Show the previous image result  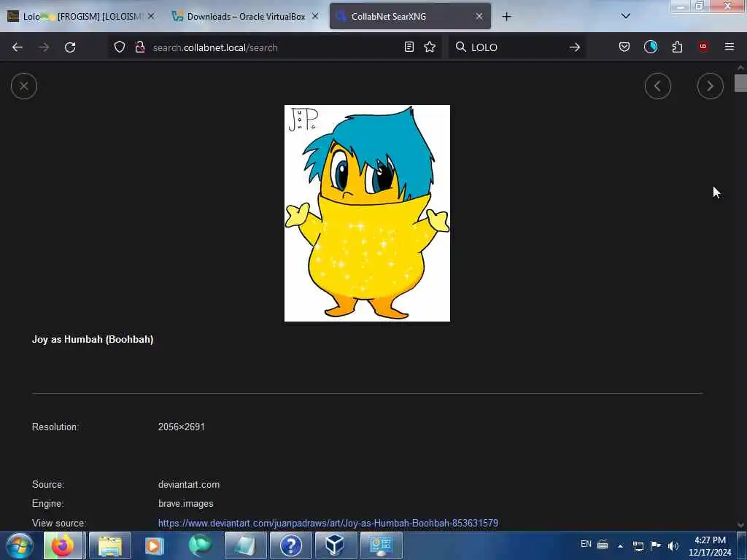click(x=657, y=86)
